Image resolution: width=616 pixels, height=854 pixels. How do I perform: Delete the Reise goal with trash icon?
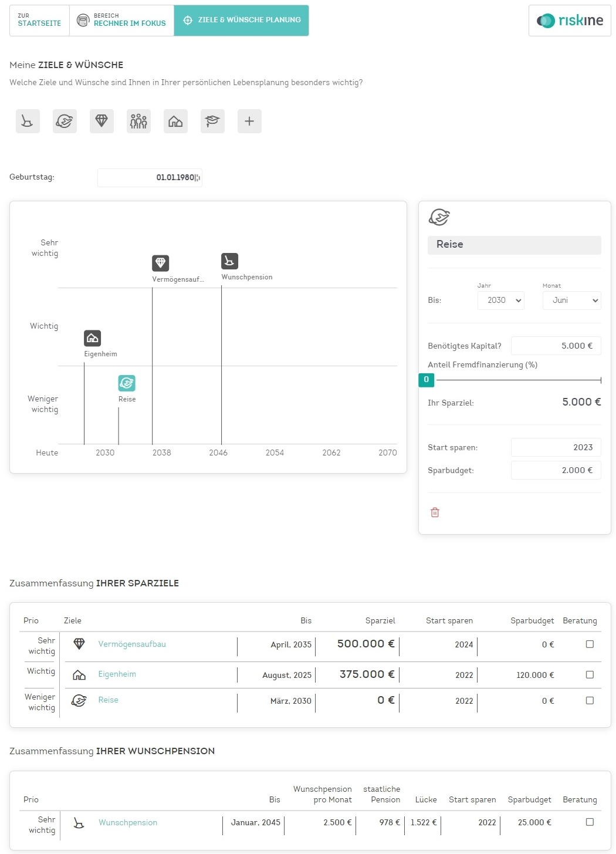(x=435, y=512)
